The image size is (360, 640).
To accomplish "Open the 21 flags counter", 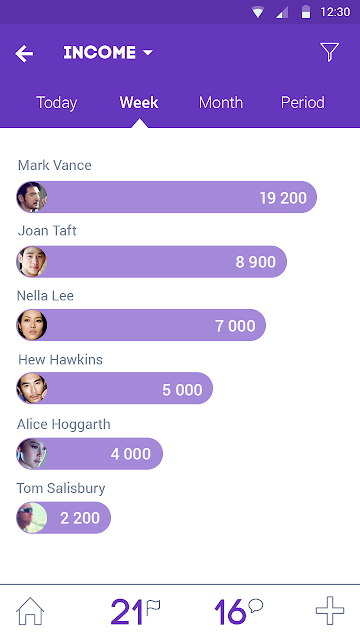I will tap(135, 611).
